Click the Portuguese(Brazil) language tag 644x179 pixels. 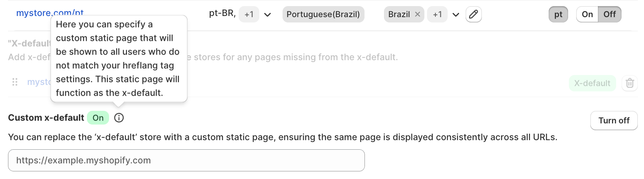323,14
